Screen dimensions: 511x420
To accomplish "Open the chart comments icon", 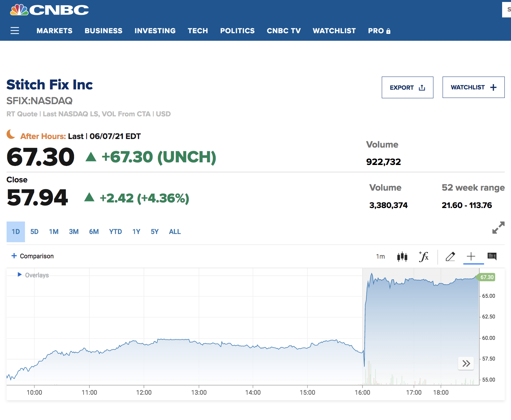I will tap(492, 256).
